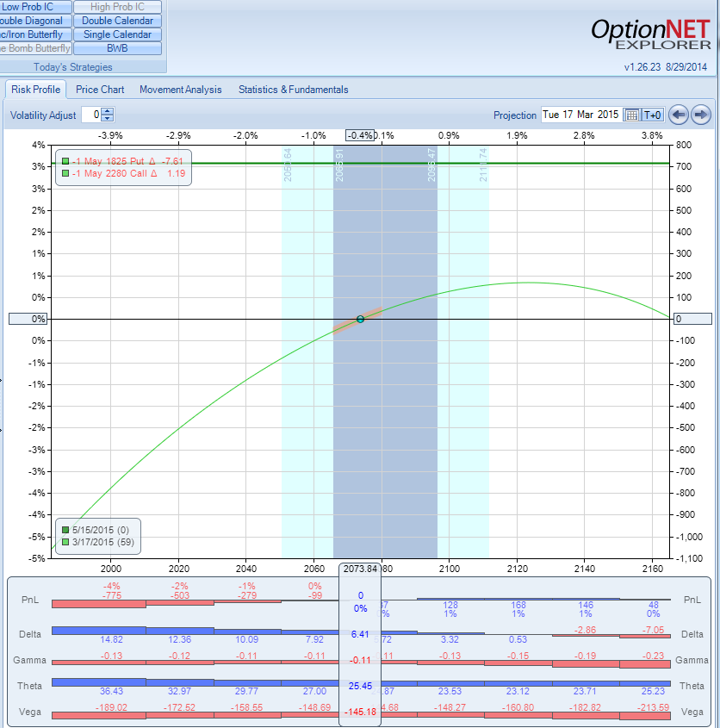Image resolution: width=720 pixels, height=728 pixels.
Task: Click the Gamma value -0.23
Action: [x=653, y=656]
